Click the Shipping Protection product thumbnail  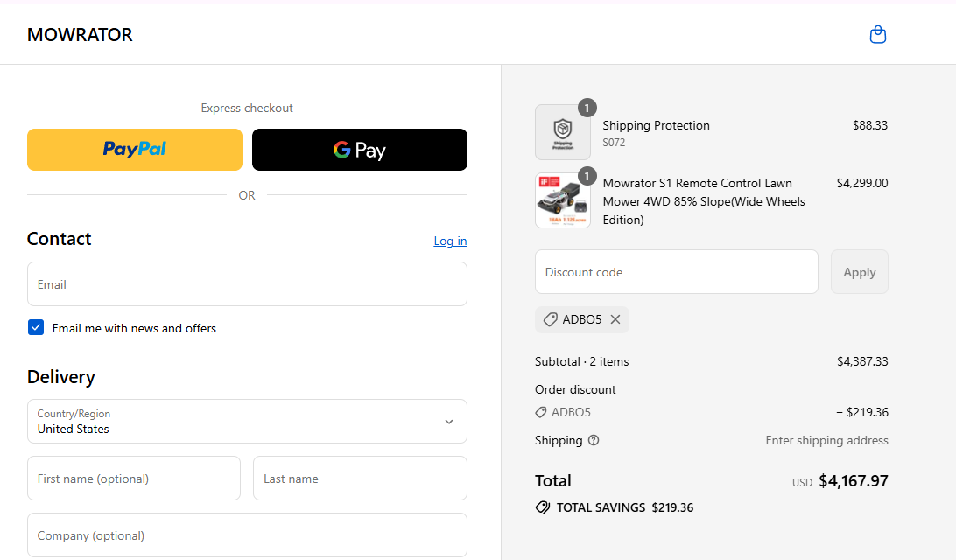coord(563,131)
